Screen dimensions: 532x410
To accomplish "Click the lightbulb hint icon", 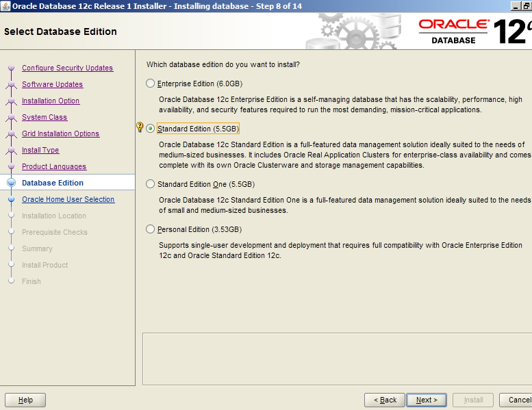I will pos(140,127).
